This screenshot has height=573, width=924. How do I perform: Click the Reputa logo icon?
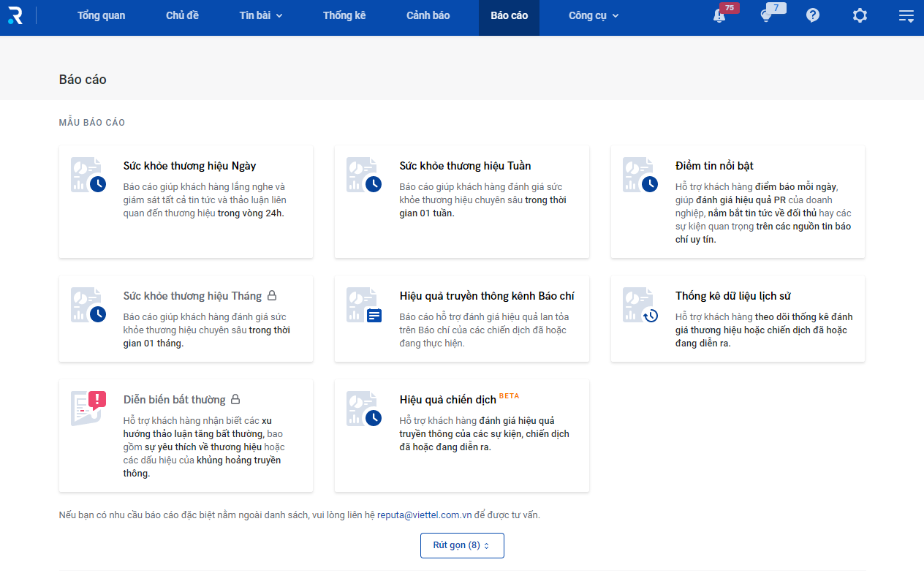coord(15,15)
